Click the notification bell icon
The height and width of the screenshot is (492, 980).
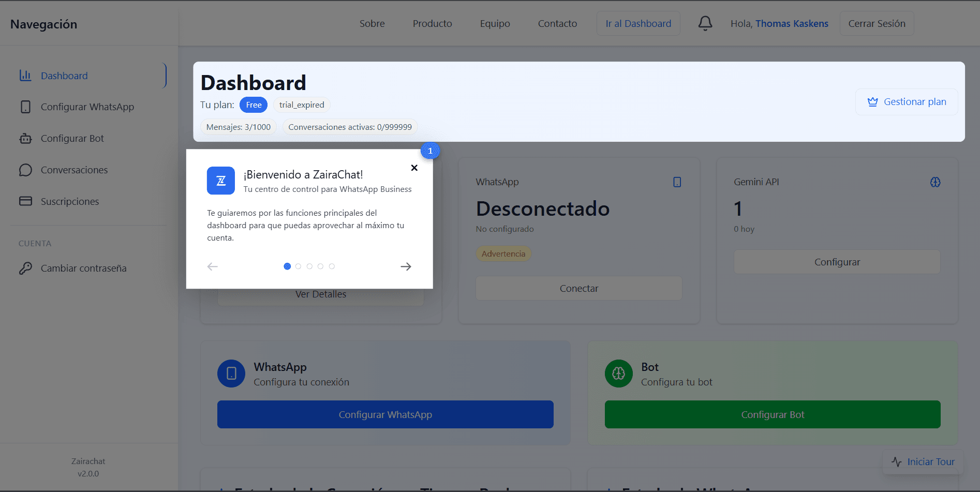tap(705, 23)
